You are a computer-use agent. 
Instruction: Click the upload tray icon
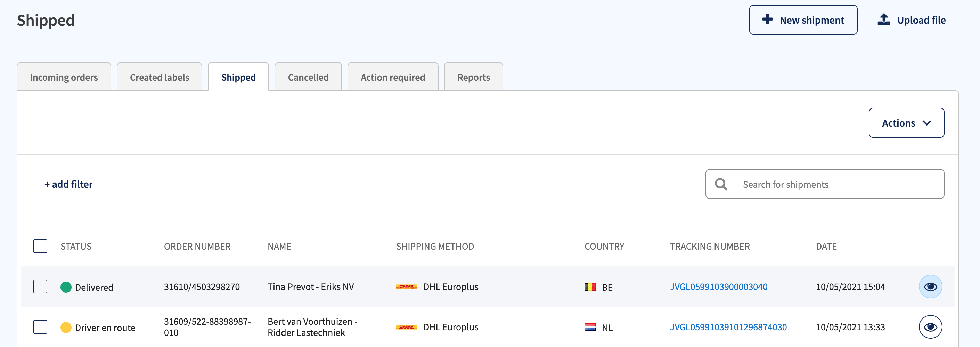(884, 19)
